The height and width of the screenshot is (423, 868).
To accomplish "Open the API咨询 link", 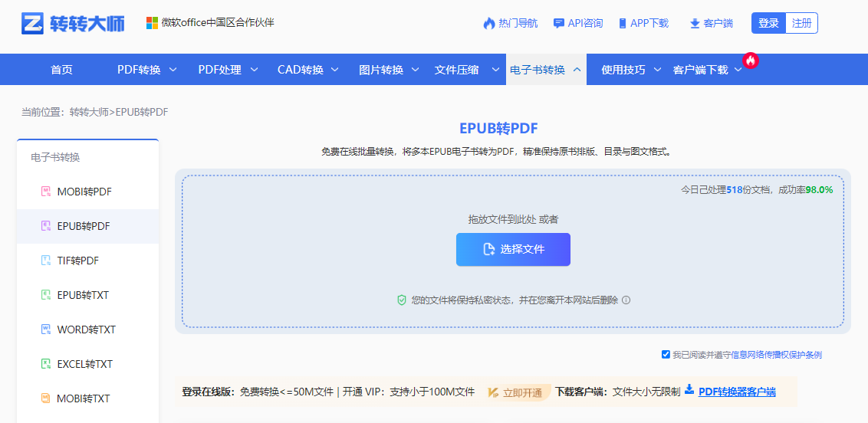I will click(x=578, y=23).
